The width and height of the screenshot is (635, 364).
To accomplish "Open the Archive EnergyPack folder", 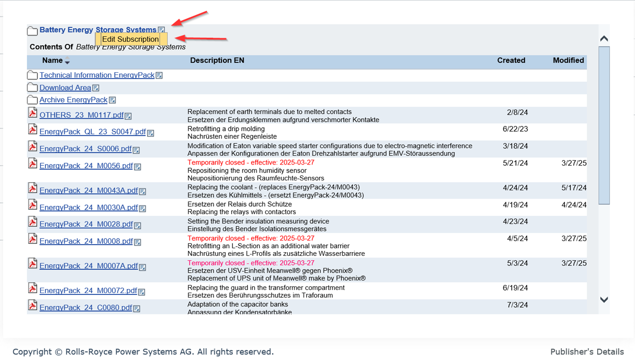I will pos(74,100).
